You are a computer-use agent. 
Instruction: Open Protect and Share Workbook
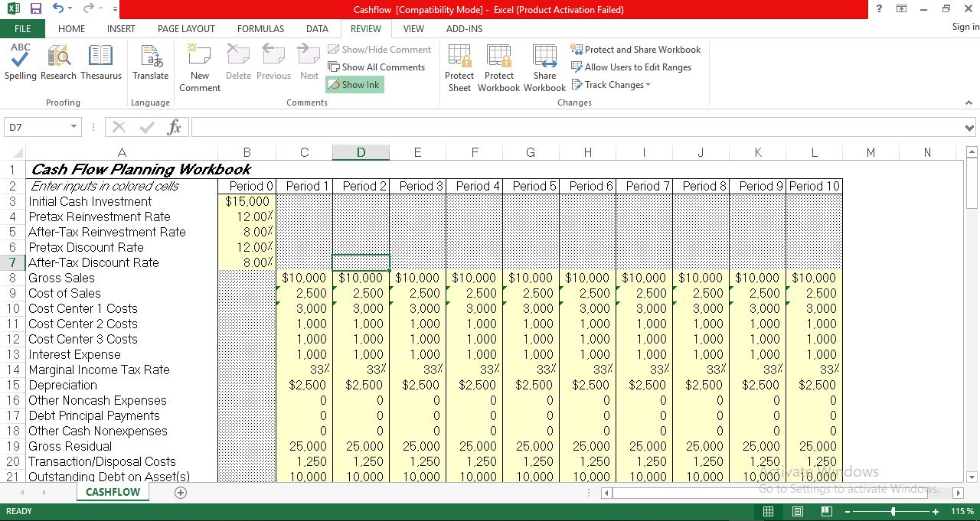point(635,49)
